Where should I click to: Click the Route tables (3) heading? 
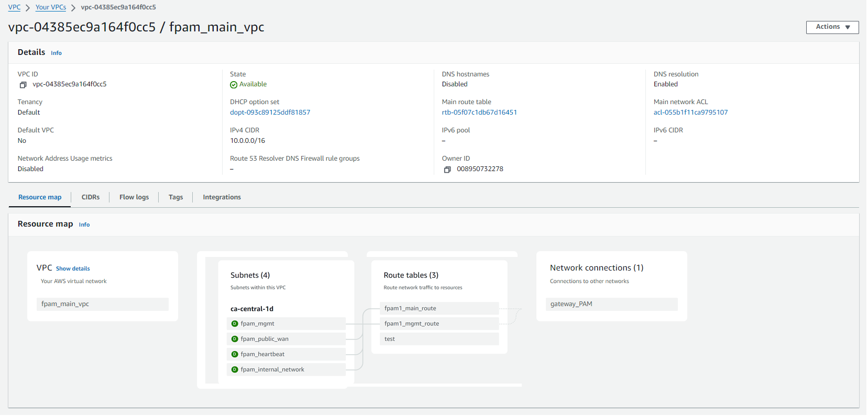tap(411, 275)
